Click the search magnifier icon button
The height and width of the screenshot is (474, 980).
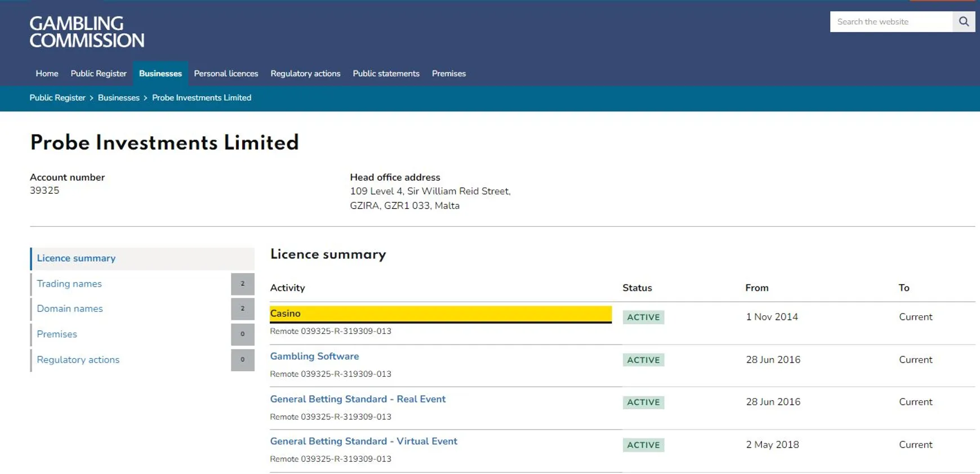pos(964,22)
